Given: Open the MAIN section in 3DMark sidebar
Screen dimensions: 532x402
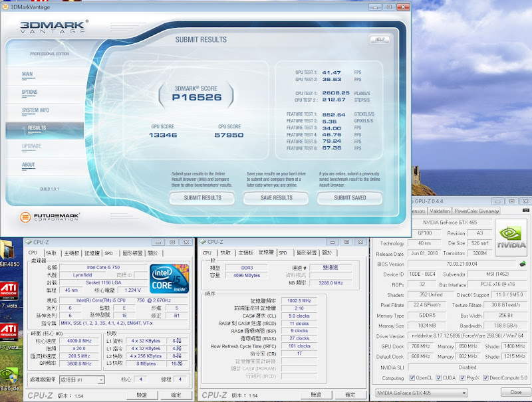Looking at the screenshot, I should click(27, 74).
